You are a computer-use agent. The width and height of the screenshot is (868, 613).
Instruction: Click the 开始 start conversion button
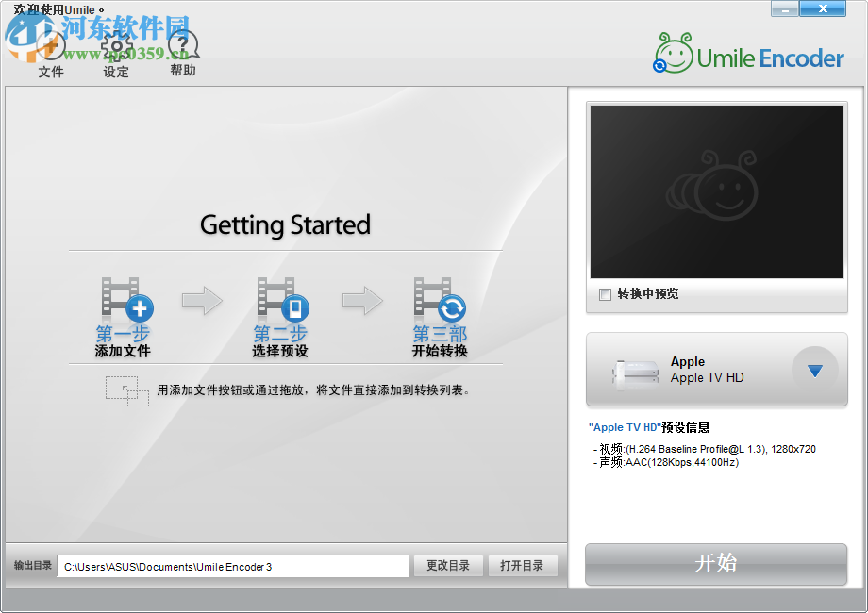point(716,564)
